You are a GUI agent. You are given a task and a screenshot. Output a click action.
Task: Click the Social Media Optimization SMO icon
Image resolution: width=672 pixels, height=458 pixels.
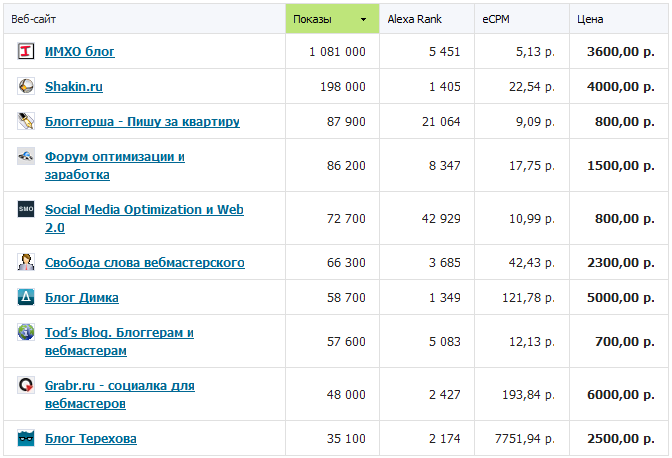tap(26, 210)
